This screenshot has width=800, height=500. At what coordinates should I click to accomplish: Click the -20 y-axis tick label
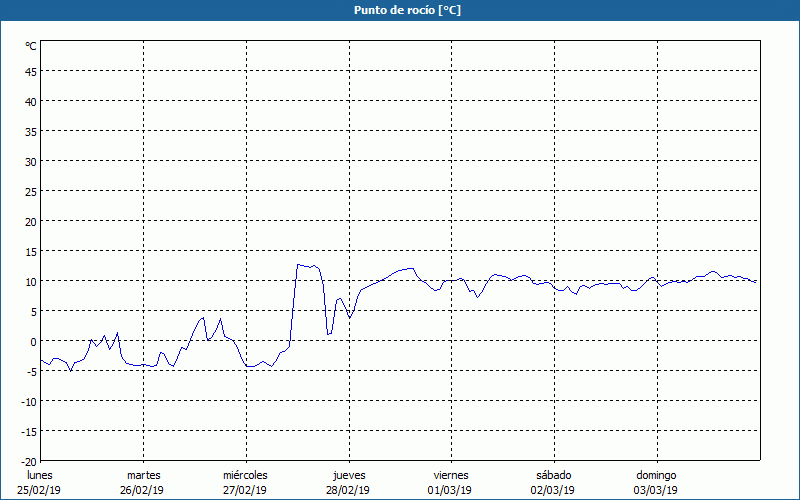coord(29,461)
